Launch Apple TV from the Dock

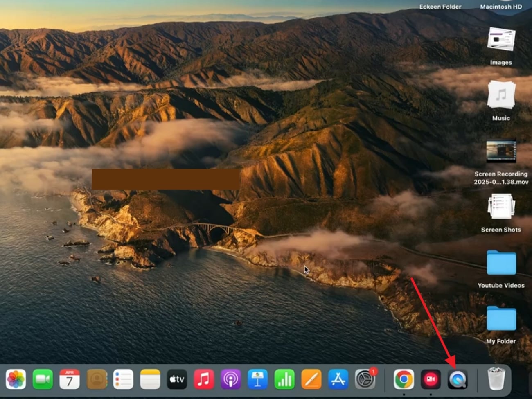(177, 379)
